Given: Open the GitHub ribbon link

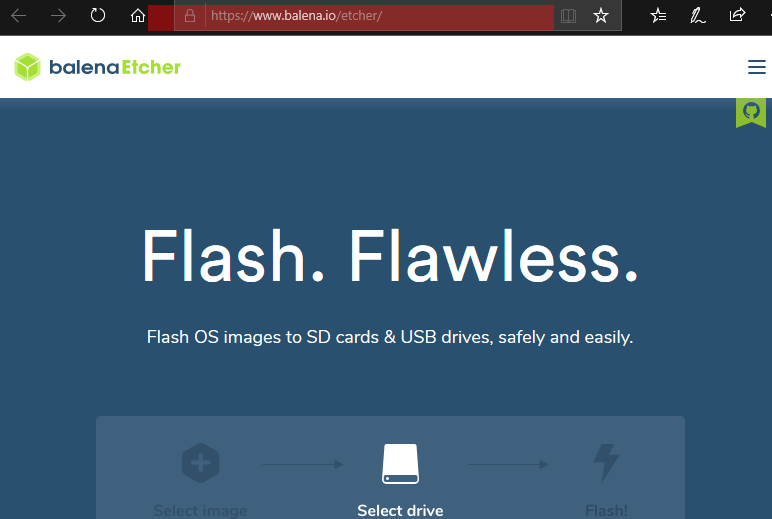Looking at the screenshot, I should [751, 112].
